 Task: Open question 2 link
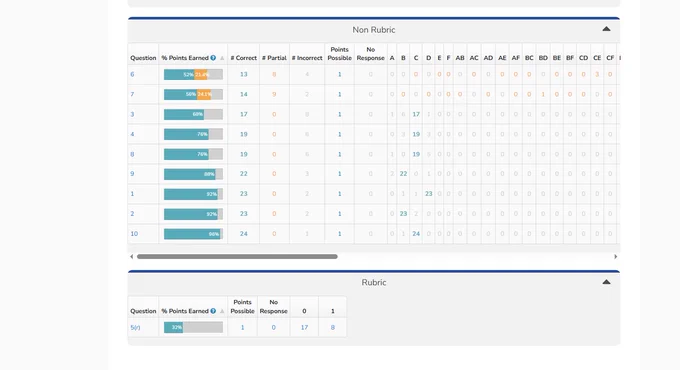tap(132, 214)
